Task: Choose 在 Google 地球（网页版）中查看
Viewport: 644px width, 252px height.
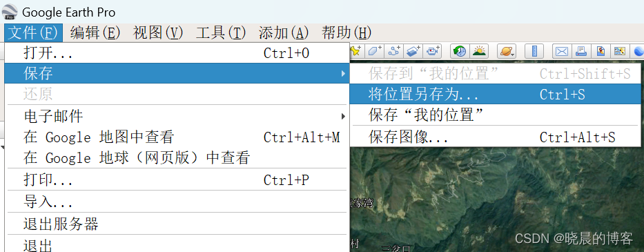Action: point(177,157)
